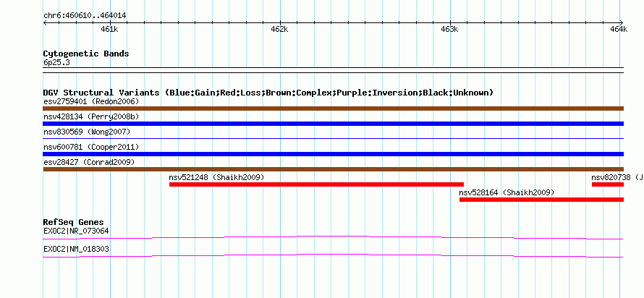Open the nsv521248 (Shaikh2009) label

point(216,177)
